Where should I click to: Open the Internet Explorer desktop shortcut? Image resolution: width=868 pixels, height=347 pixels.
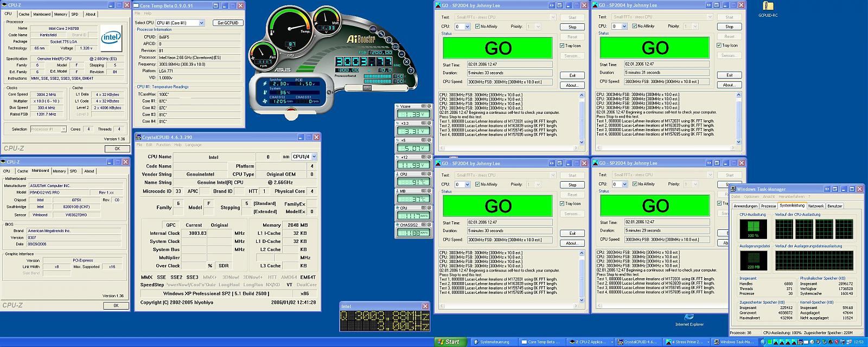689,319
